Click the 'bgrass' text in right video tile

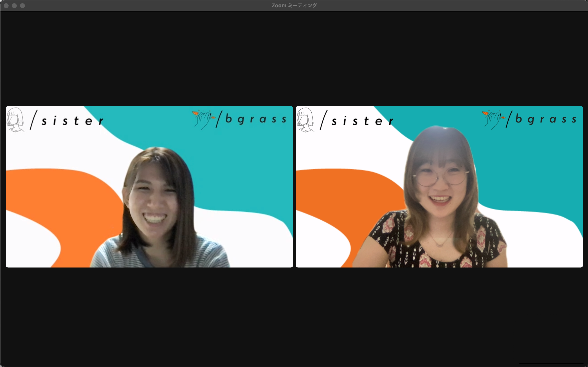(x=546, y=119)
